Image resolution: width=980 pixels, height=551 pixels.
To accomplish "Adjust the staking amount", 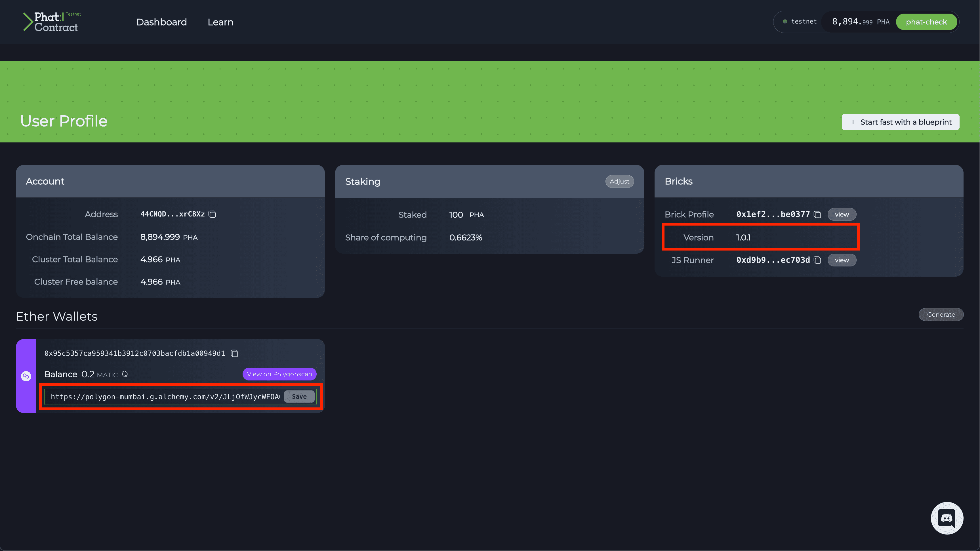I will tap(619, 182).
